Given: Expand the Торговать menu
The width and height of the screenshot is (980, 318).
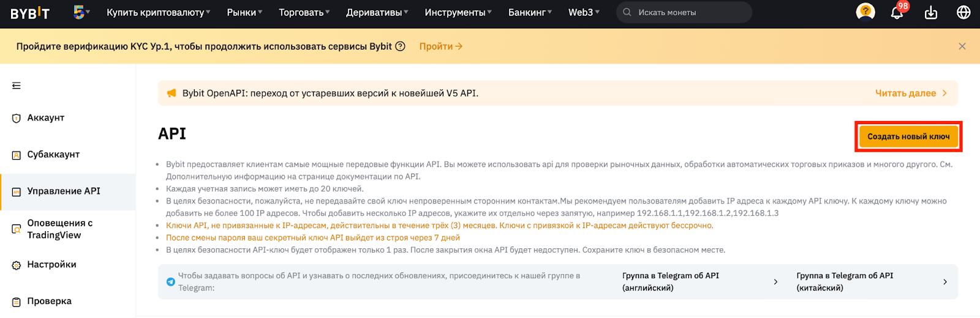Looking at the screenshot, I should (x=304, y=12).
